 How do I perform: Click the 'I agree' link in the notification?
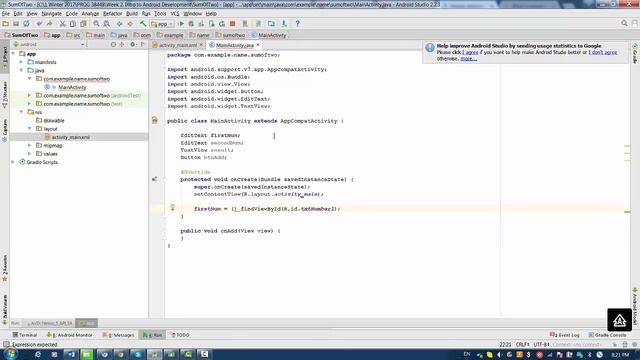coord(470,52)
